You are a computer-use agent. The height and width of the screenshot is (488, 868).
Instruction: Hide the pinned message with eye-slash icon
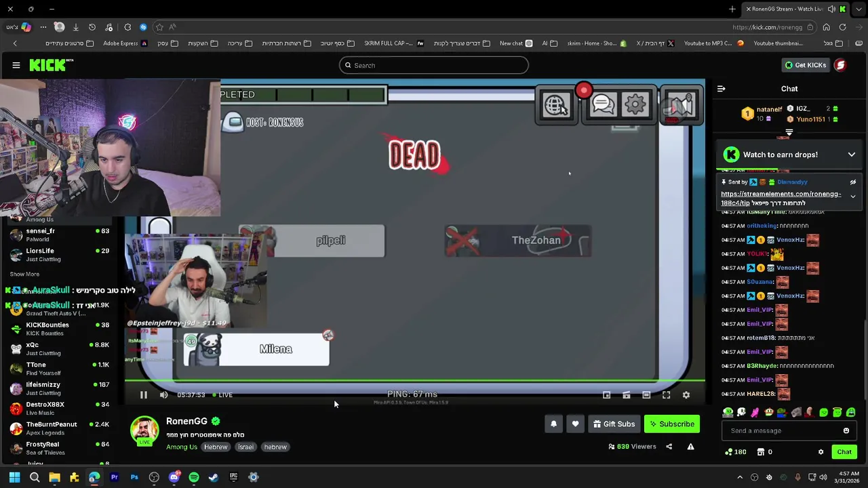pyautogui.click(x=853, y=182)
